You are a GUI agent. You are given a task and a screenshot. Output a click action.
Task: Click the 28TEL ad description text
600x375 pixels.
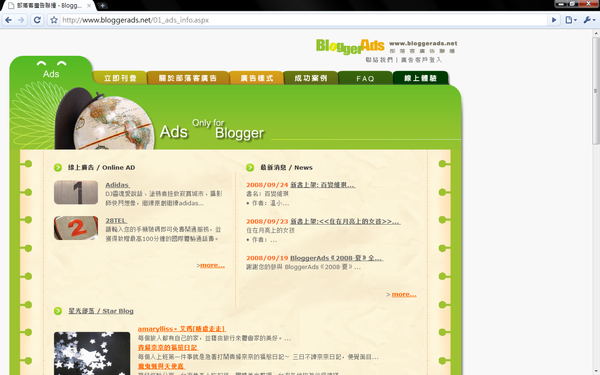163,234
